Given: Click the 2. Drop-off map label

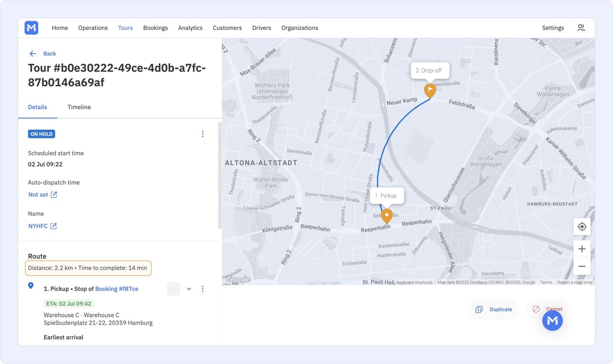Looking at the screenshot, I should point(430,71).
